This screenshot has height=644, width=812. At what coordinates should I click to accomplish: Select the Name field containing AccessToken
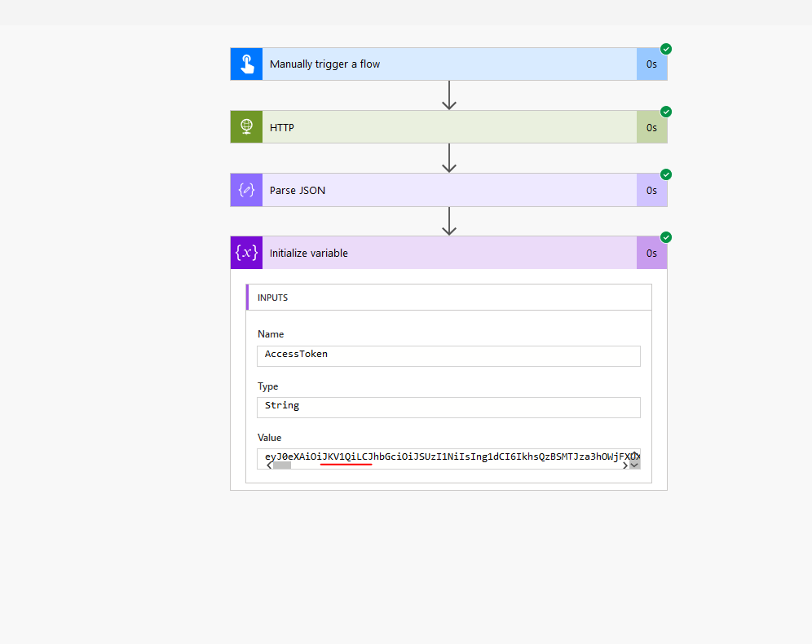(448, 355)
